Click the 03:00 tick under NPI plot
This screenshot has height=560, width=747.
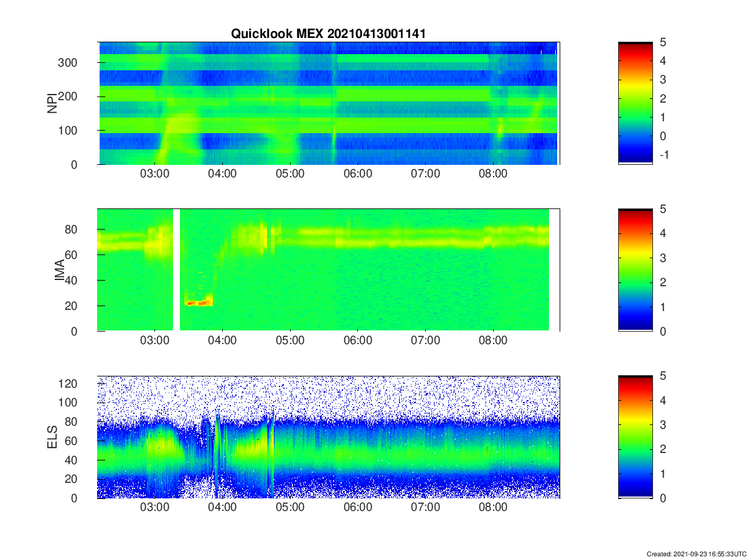(x=154, y=174)
